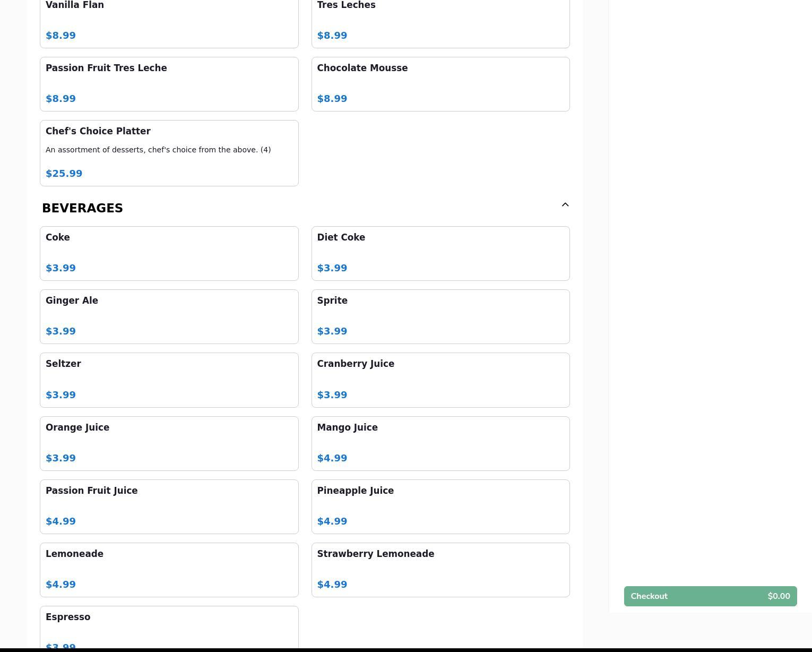The image size is (812, 652).
Task: Collapse the Beverages section chevron
Action: point(565,205)
